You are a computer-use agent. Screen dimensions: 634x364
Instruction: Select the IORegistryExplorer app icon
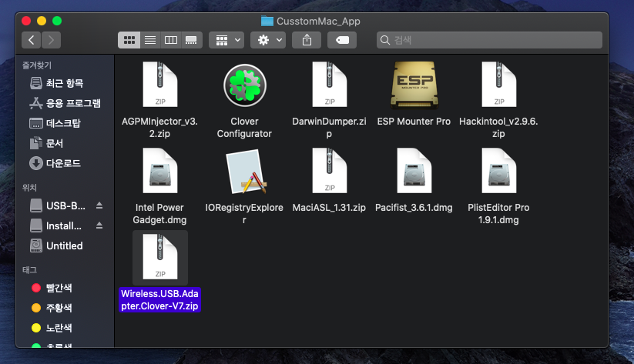point(246,172)
